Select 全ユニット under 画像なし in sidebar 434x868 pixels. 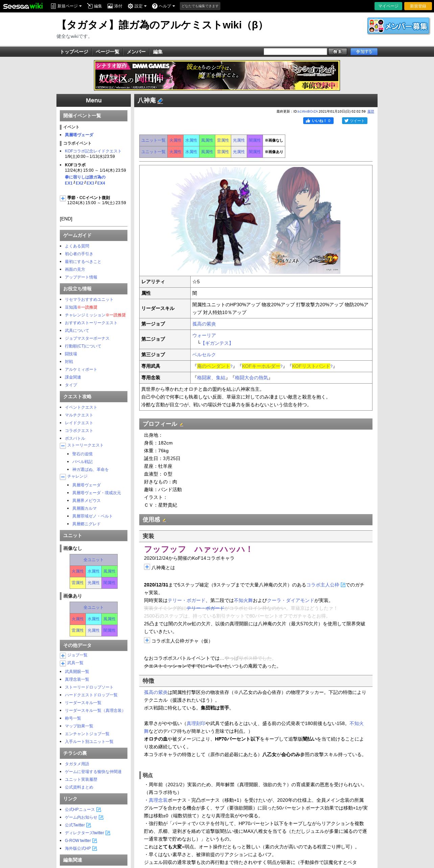pos(94,560)
